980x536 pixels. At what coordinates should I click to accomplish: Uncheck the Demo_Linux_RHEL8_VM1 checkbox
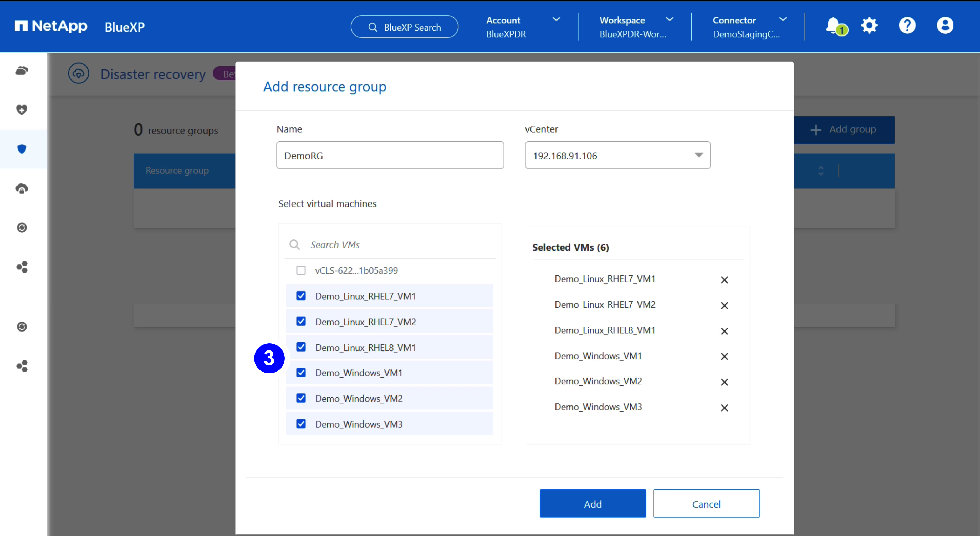[x=301, y=347]
